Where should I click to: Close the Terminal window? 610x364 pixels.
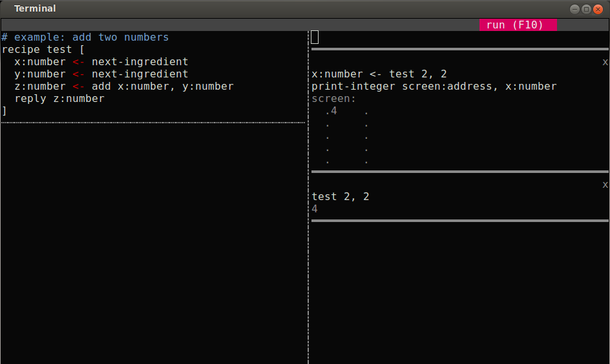tap(598, 9)
